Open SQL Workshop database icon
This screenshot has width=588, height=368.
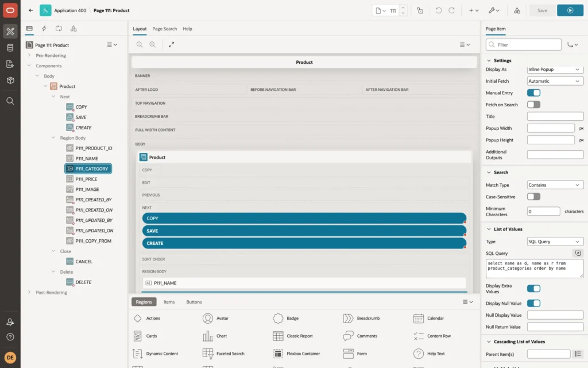[x=10, y=48]
